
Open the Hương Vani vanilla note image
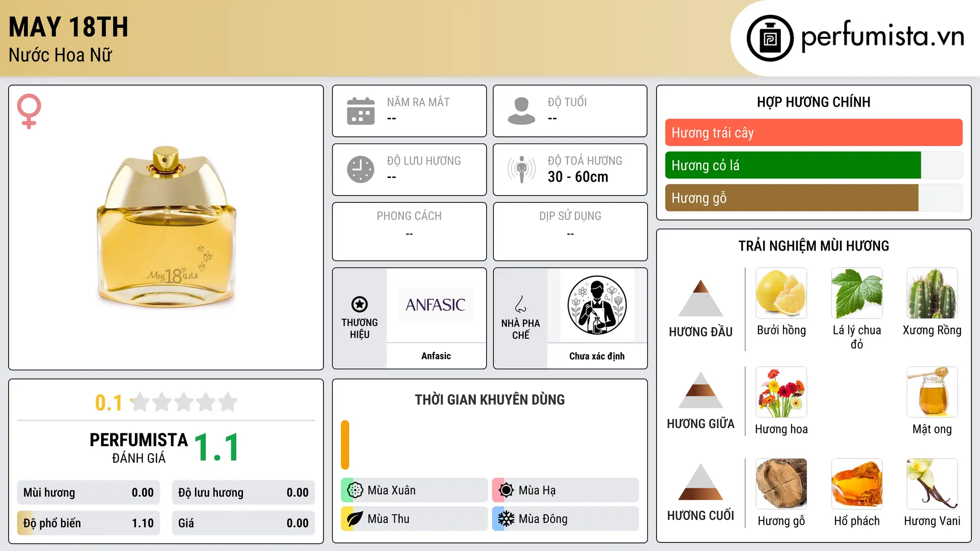pyautogui.click(x=932, y=484)
